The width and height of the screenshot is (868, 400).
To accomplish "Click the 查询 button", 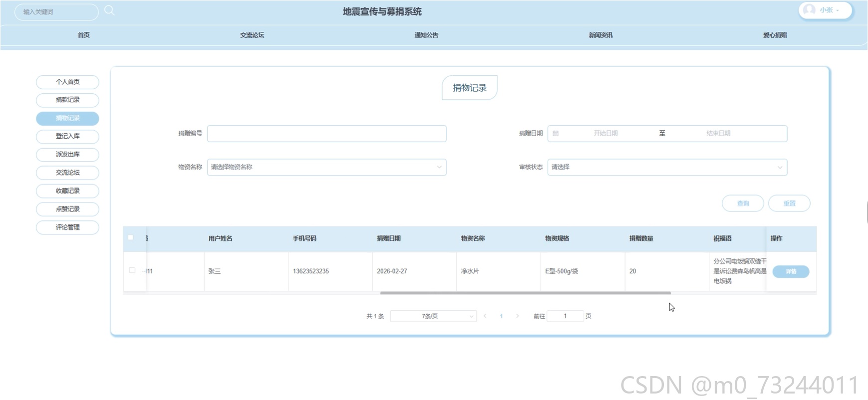I will pos(743,203).
